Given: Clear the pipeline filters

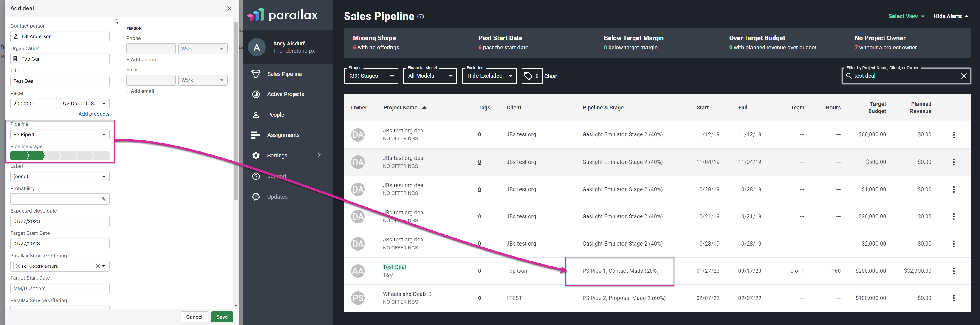Looking at the screenshot, I should [551, 76].
